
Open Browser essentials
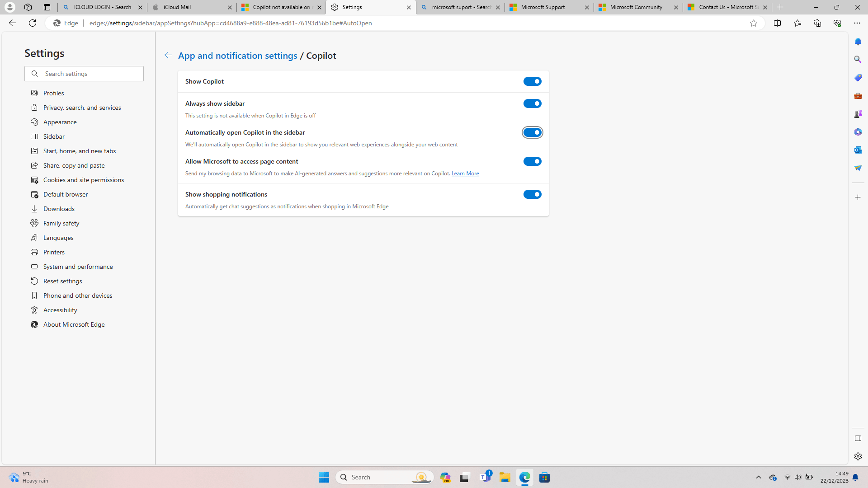point(837,23)
